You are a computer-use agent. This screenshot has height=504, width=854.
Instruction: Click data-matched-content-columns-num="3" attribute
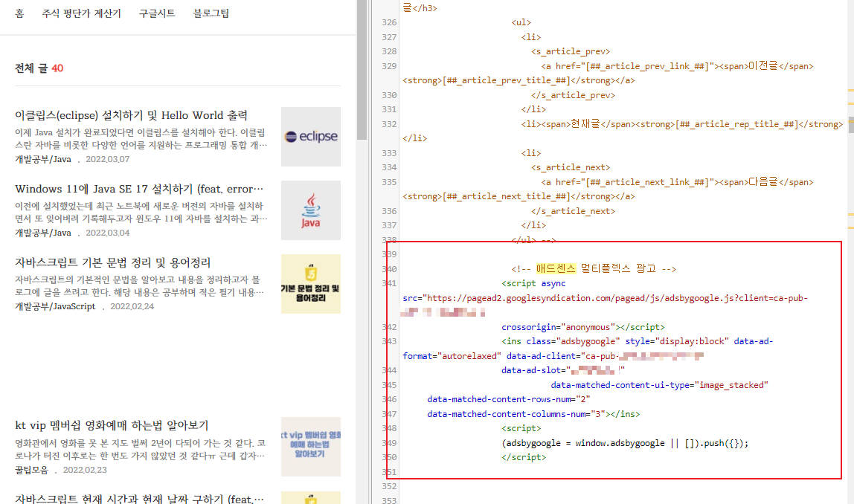click(516, 413)
